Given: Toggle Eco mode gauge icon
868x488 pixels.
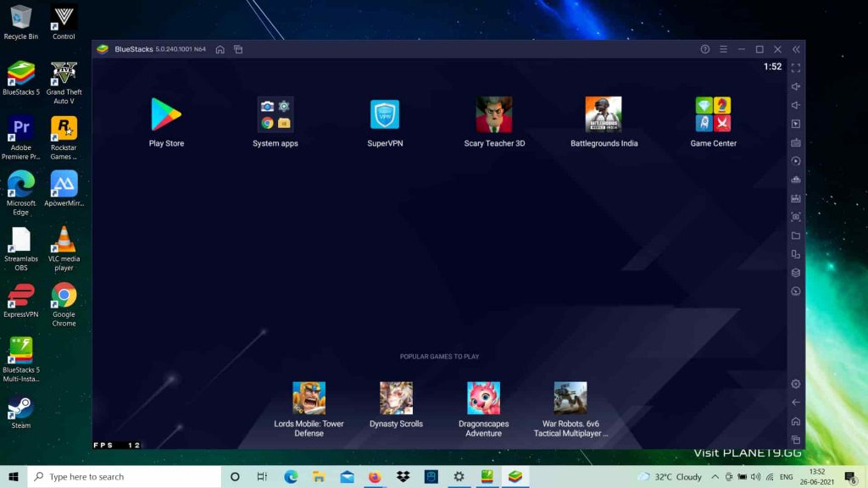Looking at the screenshot, I should tap(796, 291).
